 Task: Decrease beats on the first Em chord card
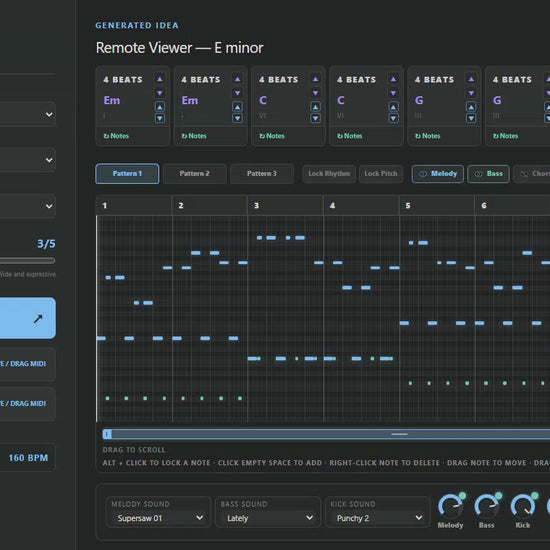(160, 93)
